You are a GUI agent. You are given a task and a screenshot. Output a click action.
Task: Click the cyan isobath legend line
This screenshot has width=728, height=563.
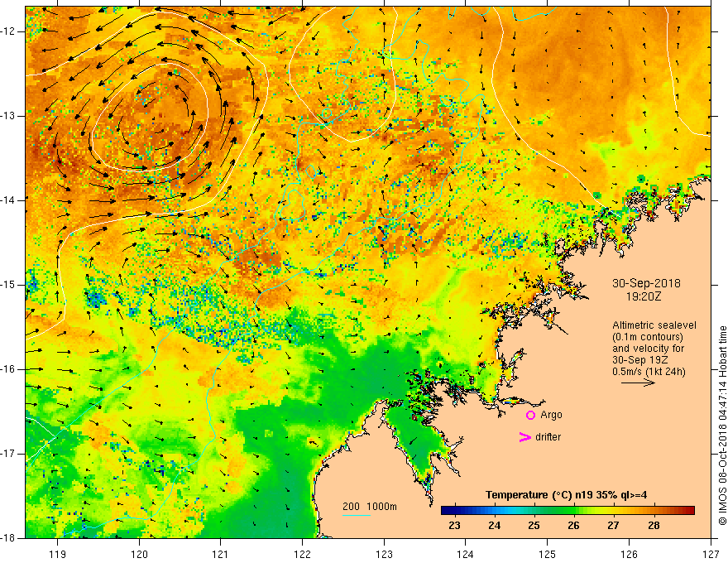(357, 515)
